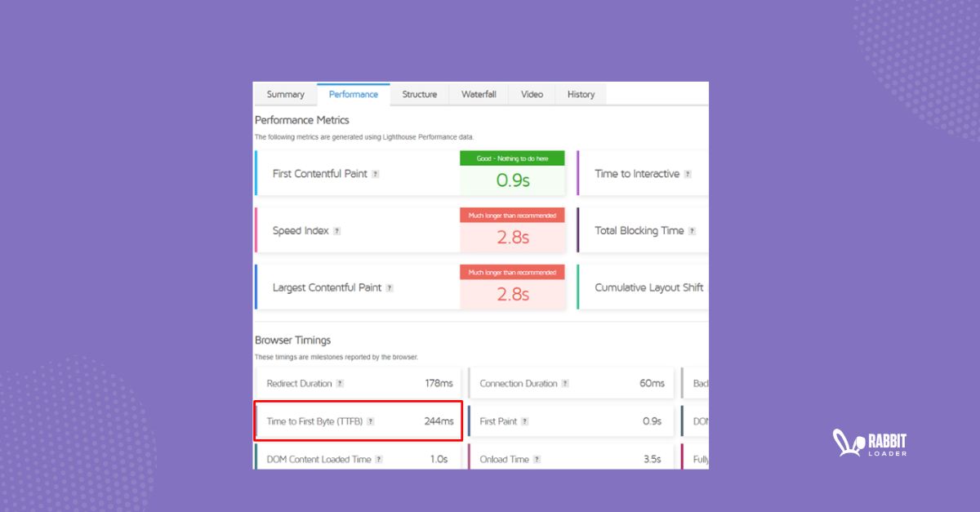Open help for Time to First Byte

pos(370,421)
